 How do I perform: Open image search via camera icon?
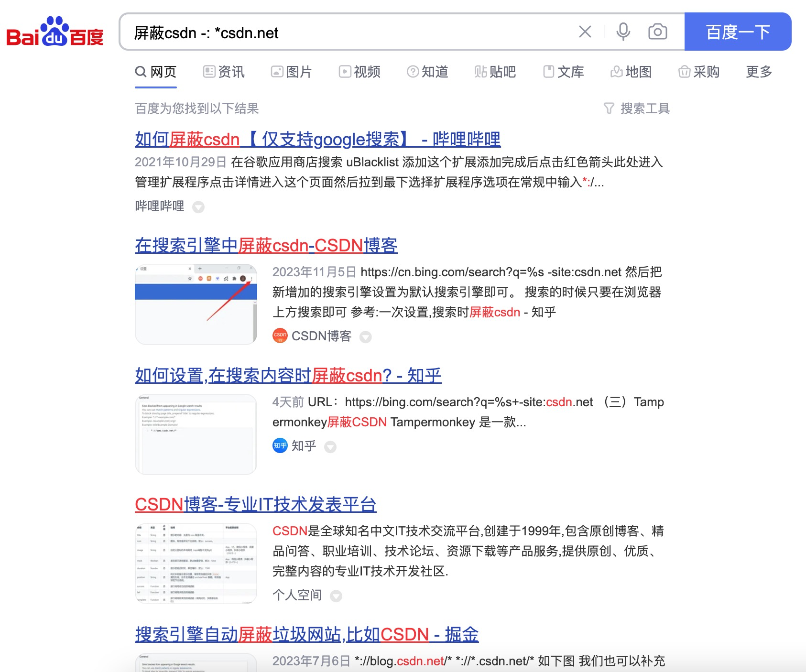pos(658,32)
